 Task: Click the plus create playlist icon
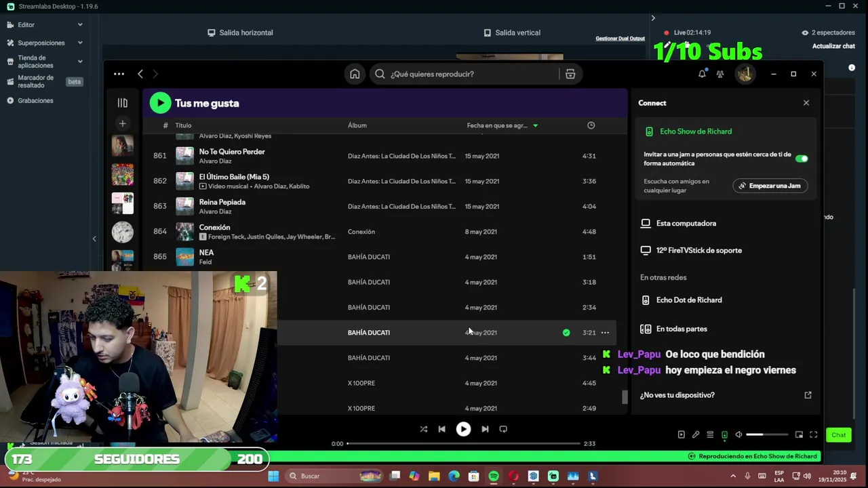[122, 123]
